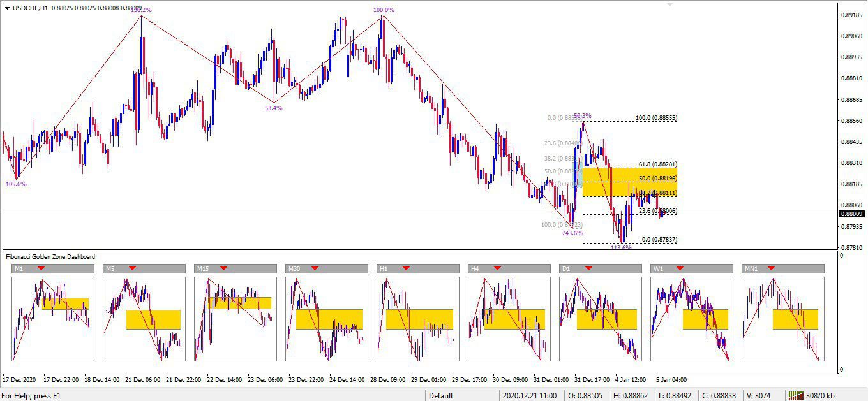The width and height of the screenshot is (868, 401).
Task: Toggle the MN1 header red triangle
Action: tap(771, 268)
